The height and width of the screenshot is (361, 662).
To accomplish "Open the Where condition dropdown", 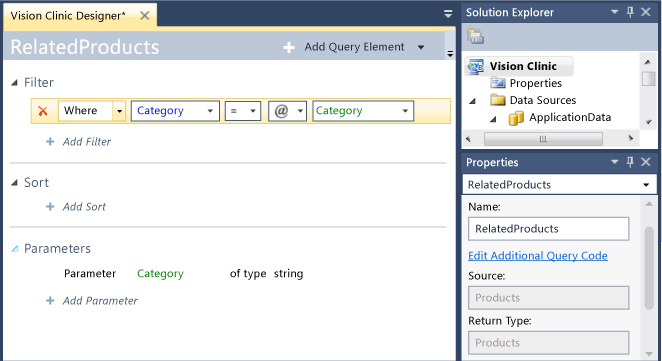I will point(119,111).
